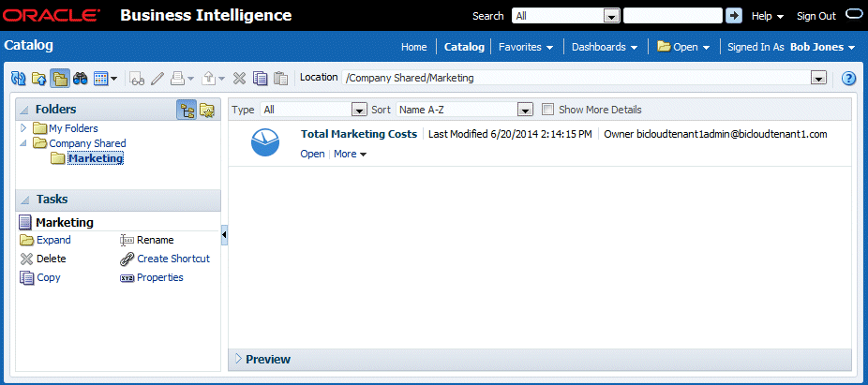
Task: Show favorites folder view icon
Action: pos(207,111)
